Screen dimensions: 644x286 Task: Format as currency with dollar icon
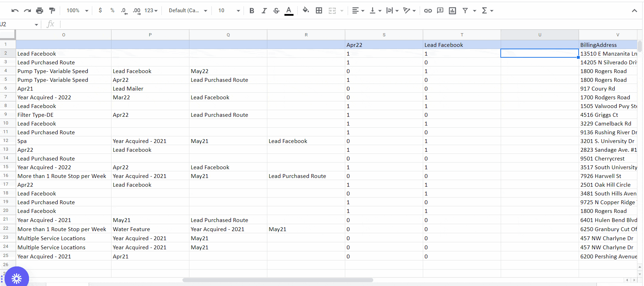pyautogui.click(x=100, y=10)
